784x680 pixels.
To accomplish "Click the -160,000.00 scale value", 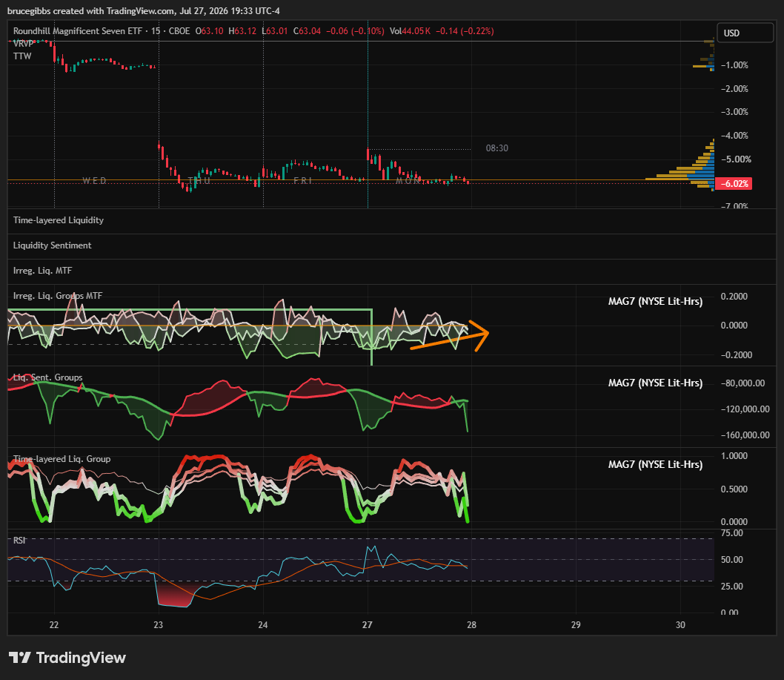I will (745, 435).
